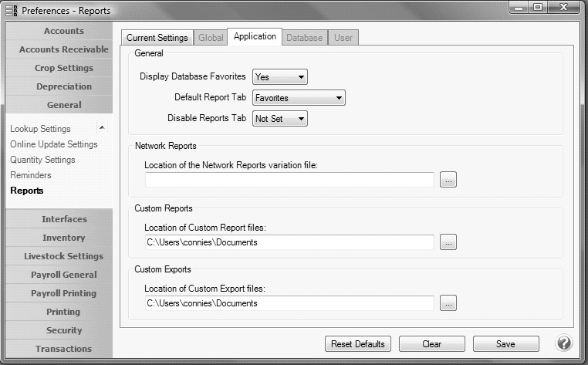Click the Save button
588x365 pixels.
(x=505, y=344)
